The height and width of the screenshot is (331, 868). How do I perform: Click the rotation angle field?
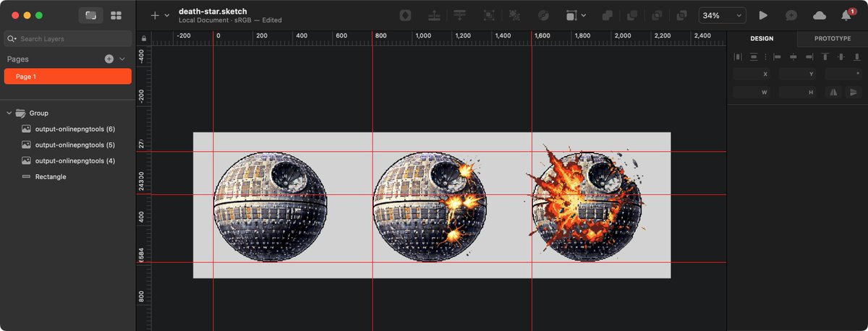[x=843, y=74]
